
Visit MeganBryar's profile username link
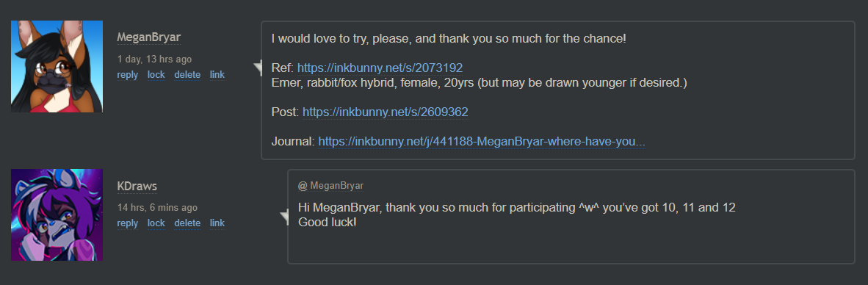point(149,37)
